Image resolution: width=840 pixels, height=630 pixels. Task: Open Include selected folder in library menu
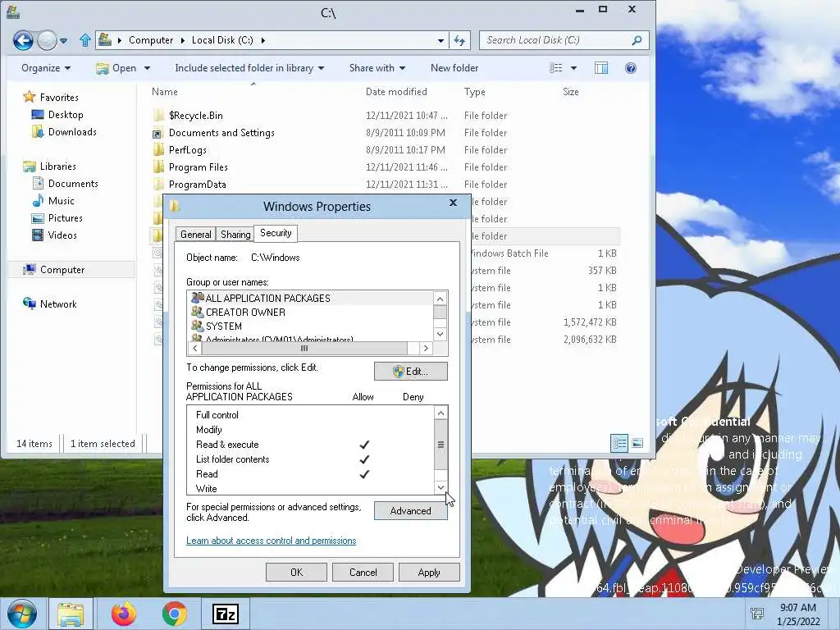point(249,68)
